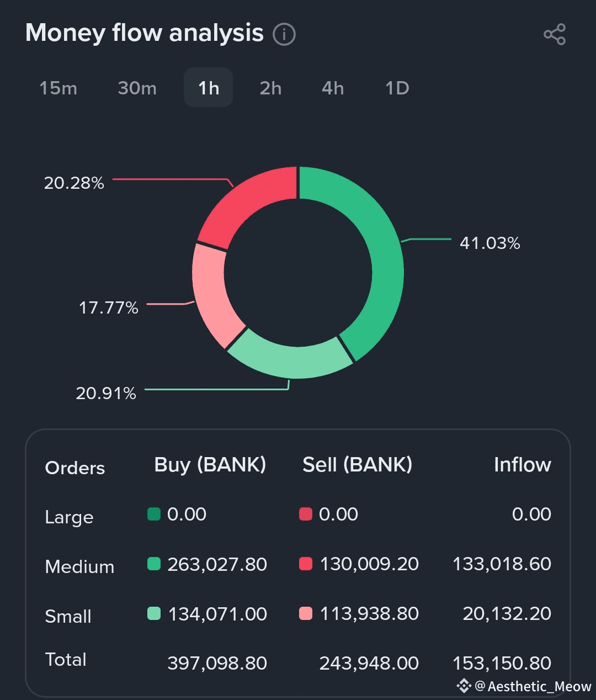Image resolution: width=596 pixels, height=700 pixels.
Task: Switch to the 4h timeframe
Action: pyautogui.click(x=333, y=88)
